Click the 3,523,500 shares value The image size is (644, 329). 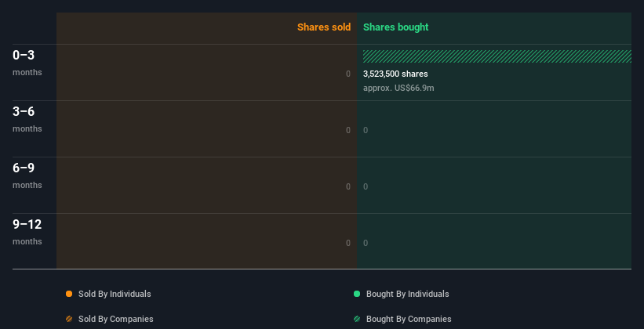point(395,74)
